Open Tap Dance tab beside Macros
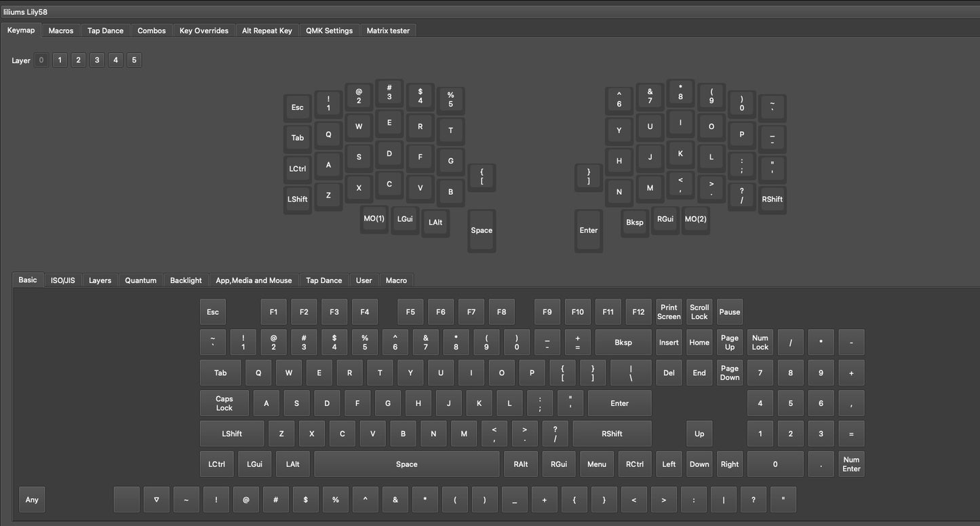 tap(105, 31)
